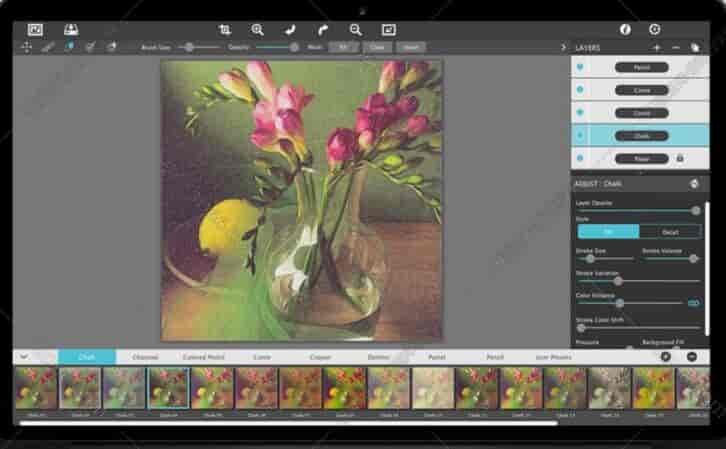Click the save image icon
Screen dimensions: 726x449
pos(71,30)
